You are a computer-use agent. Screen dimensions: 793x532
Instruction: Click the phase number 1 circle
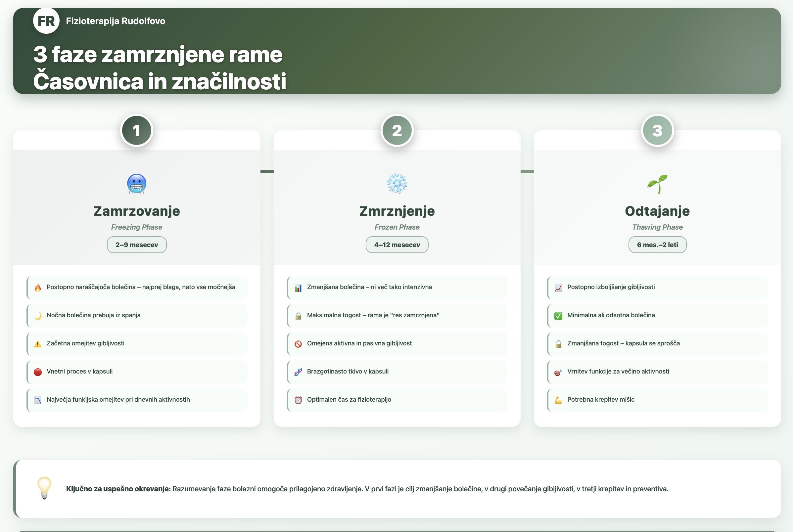(137, 131)
